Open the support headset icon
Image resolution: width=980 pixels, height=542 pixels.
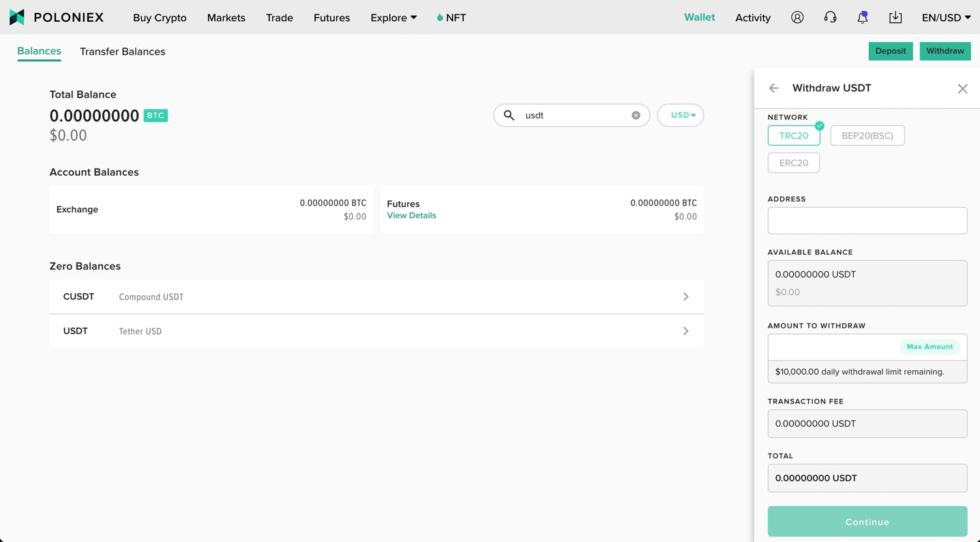click(x=830, y=17)
